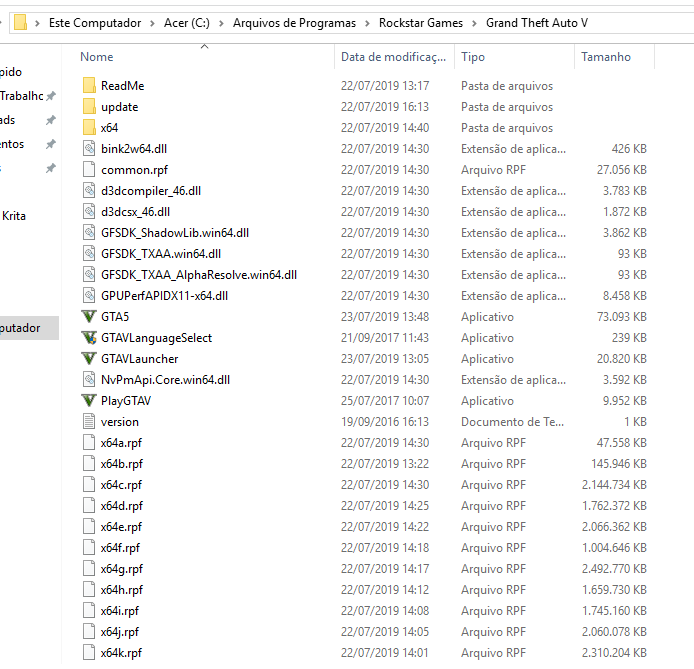The width and height of the screenshot is (694, 669).
Task: Select Trabalho in the quick access sidebar
Action: [22, 96]
